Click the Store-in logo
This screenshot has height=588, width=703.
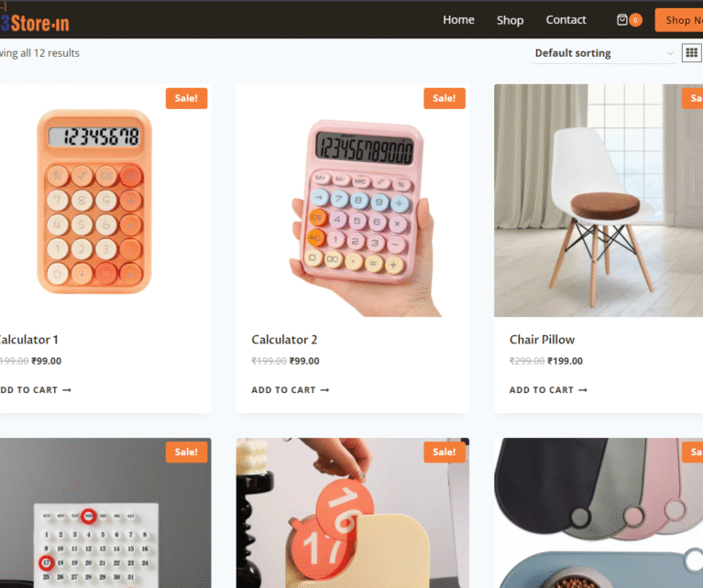pos(35,23)
